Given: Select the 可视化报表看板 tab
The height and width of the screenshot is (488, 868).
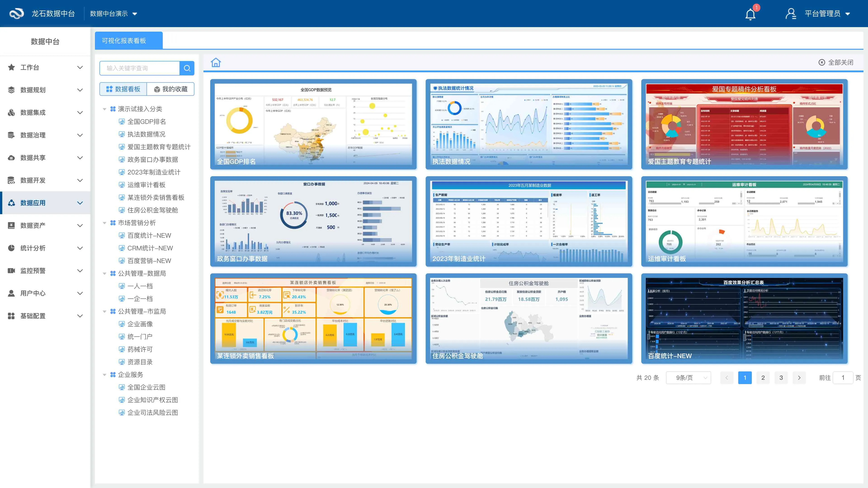Looking at the screenshot, I should point(128,41).
